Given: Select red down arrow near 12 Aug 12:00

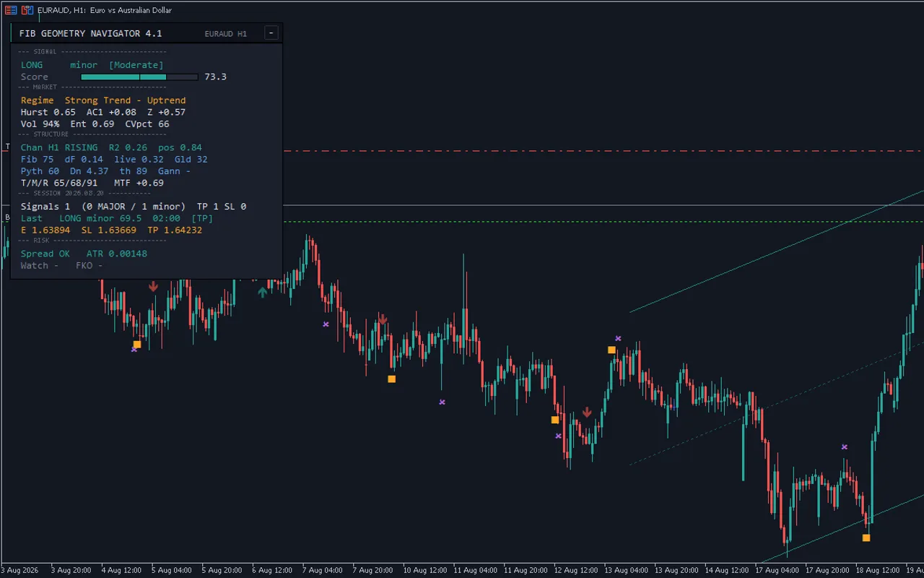Looking at the screenshot, I should (x=587, y=413).
